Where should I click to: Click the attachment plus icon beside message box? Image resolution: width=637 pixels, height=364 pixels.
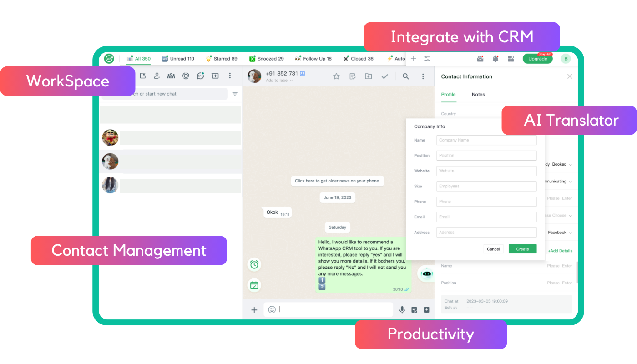(x=254, y=310)
